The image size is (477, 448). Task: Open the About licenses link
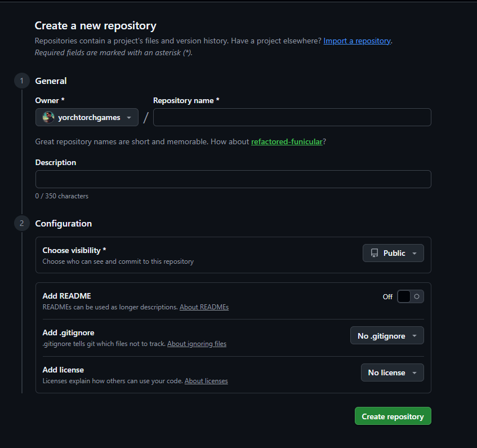pyautogui.click(x=206, y=381)
